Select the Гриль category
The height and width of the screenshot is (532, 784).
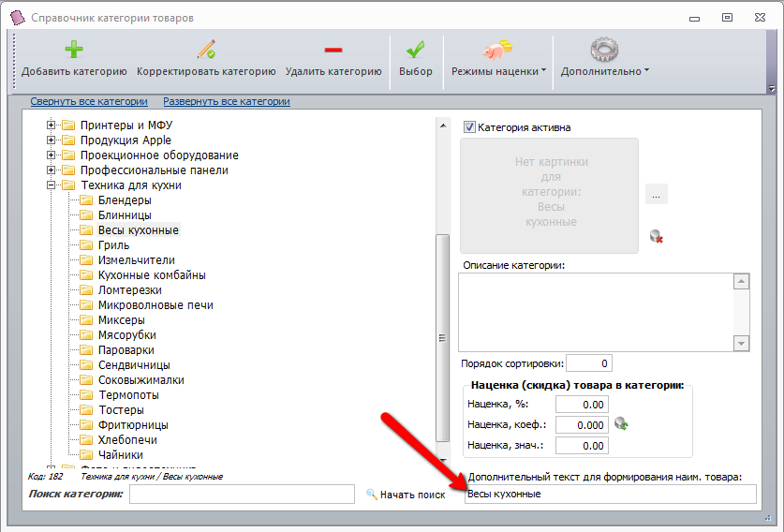click(113, 245)
